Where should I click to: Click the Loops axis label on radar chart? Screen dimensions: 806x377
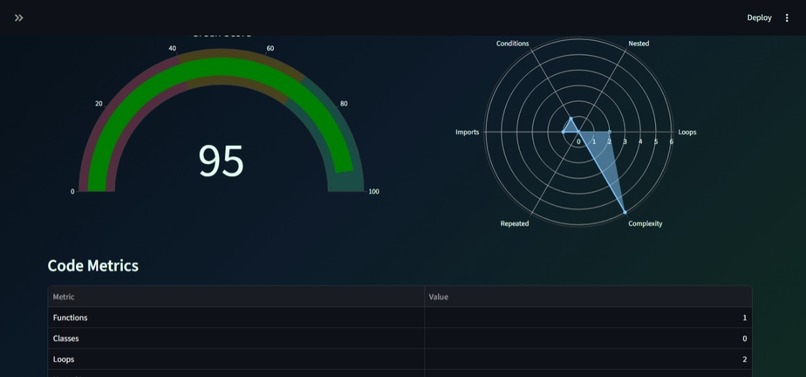click(x=687, y=132)
